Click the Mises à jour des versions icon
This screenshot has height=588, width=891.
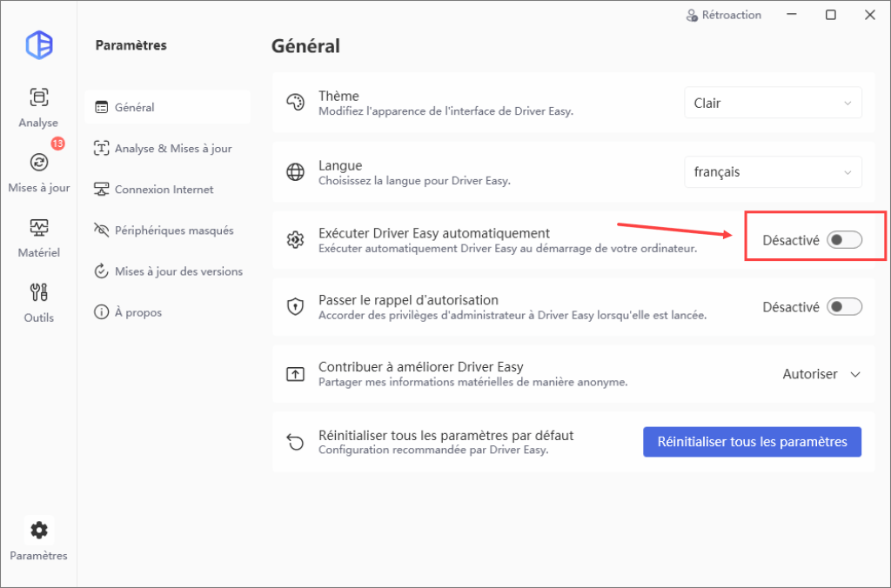point(101,271)
